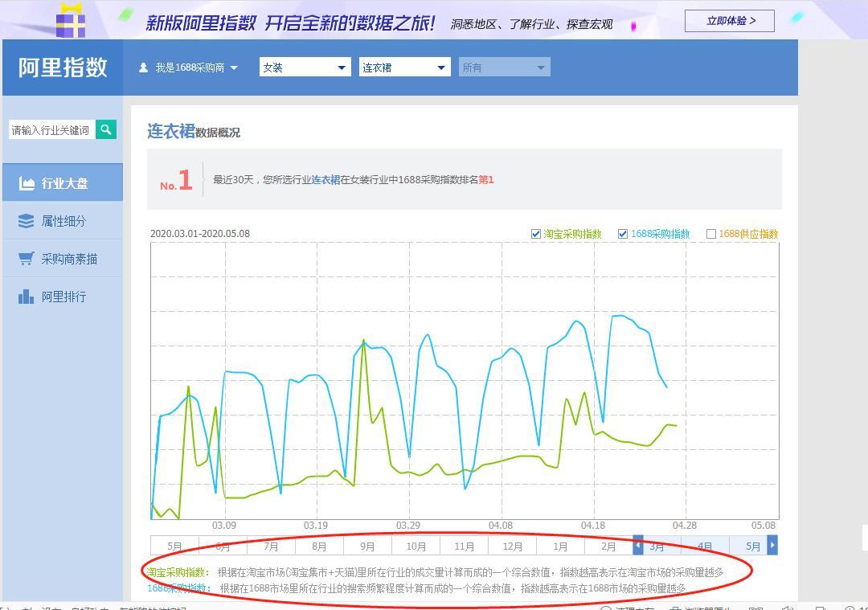
Task: Click the 04.08 axis label
Action: click(x=501, y=526)
